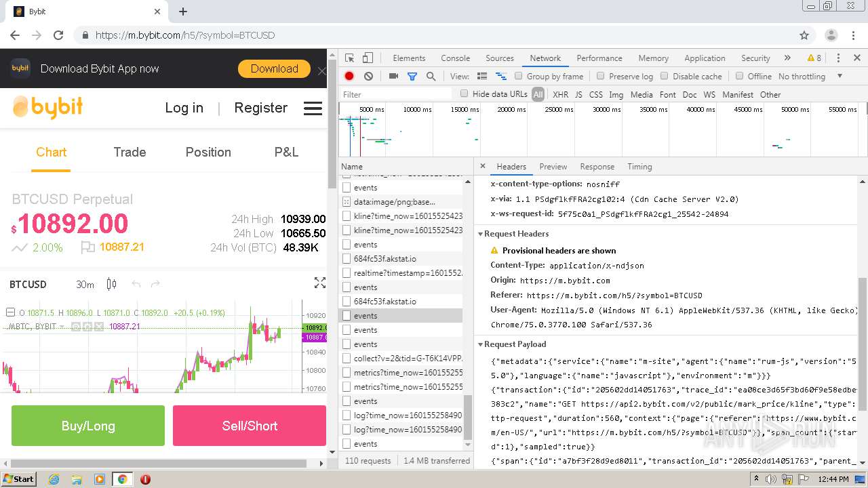Open the 8 warnings indicator
The width and height of the screenshot is (868, 488).
pyautogui.click(x=814, y=58)
